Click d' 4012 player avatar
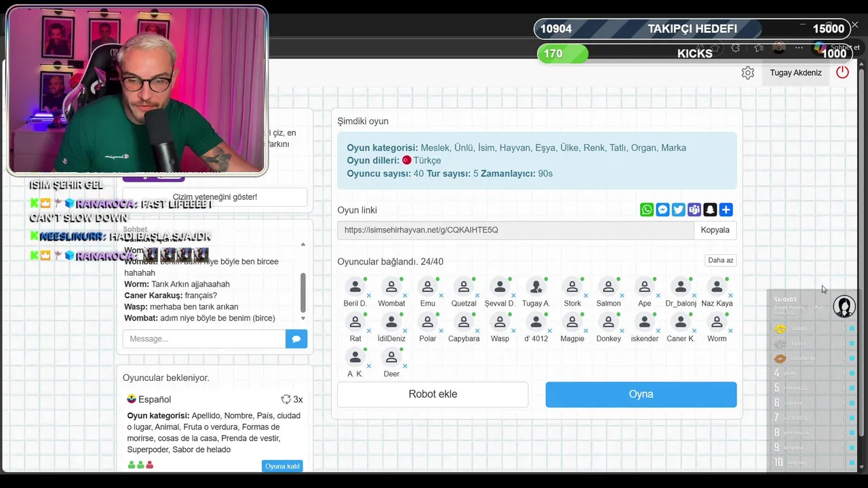This screenshot has height=488, width=868. coord(536,323)
